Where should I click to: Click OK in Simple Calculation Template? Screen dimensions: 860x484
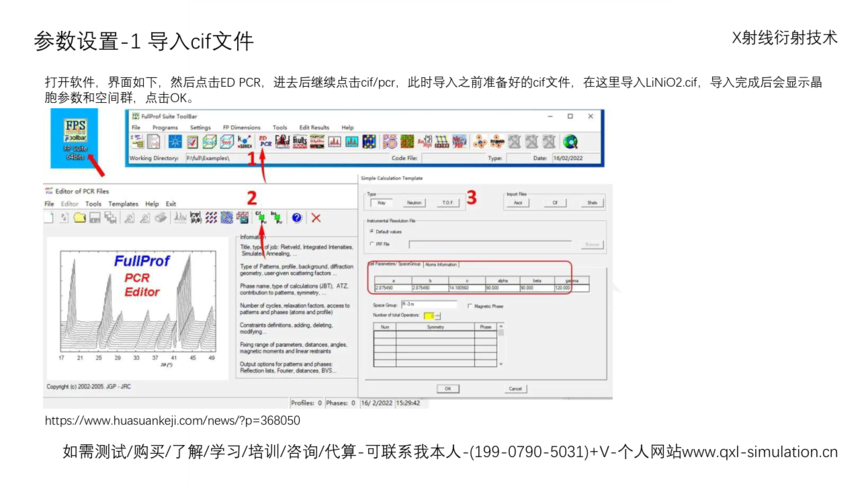449,388
